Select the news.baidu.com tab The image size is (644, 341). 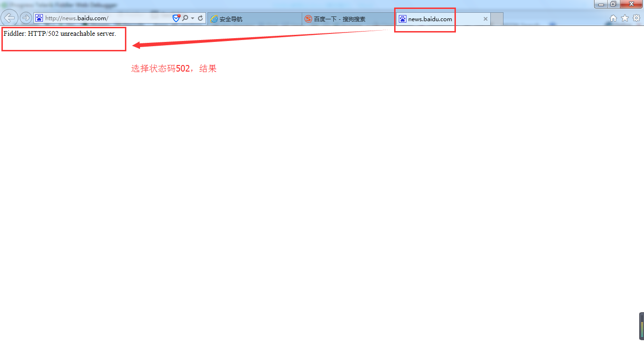(443, 19)
